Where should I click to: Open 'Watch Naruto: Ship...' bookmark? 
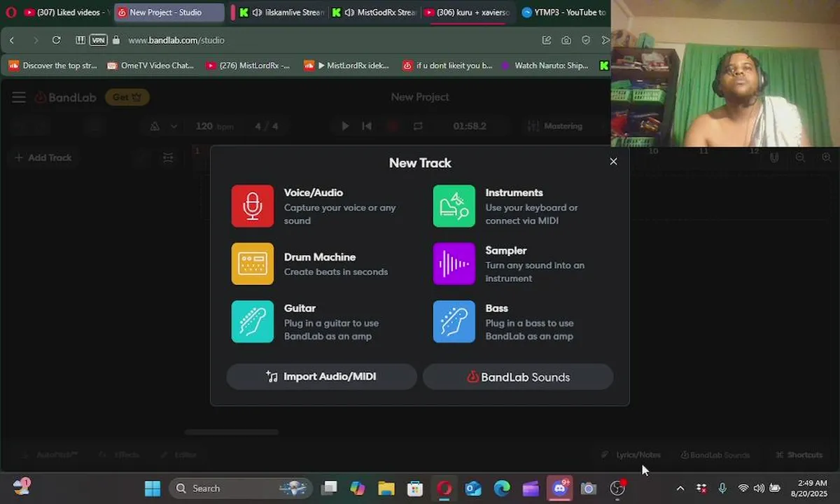click(x=546, y=65)
